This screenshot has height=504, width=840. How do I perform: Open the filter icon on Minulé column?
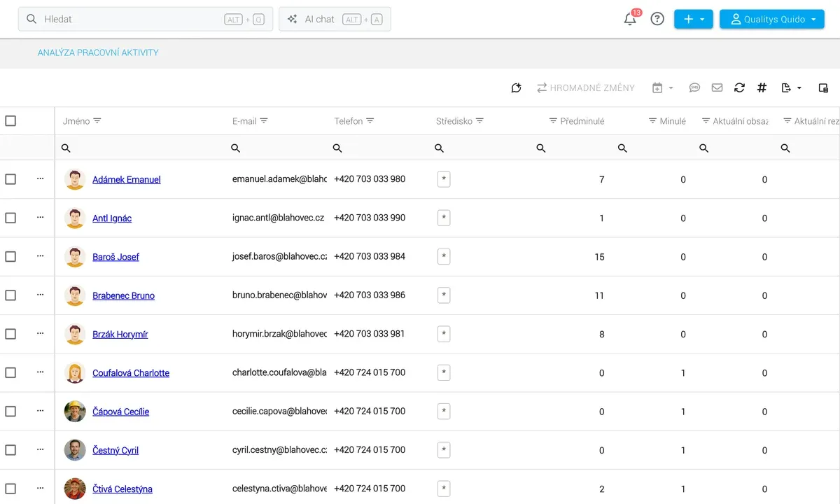point(652,121)
